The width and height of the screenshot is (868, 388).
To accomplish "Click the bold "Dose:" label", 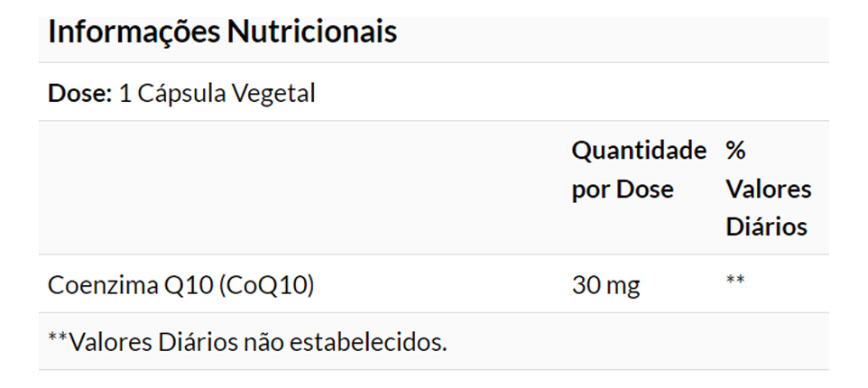I will click(79, 93).
